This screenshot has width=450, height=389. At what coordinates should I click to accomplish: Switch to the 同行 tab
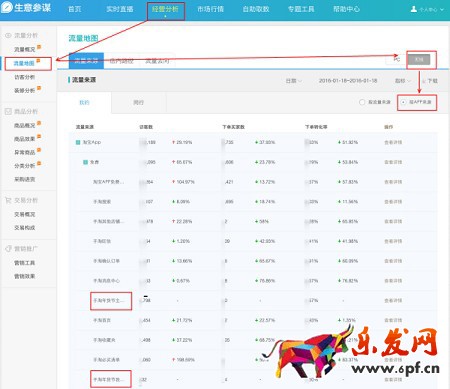[x=139, y=102]
